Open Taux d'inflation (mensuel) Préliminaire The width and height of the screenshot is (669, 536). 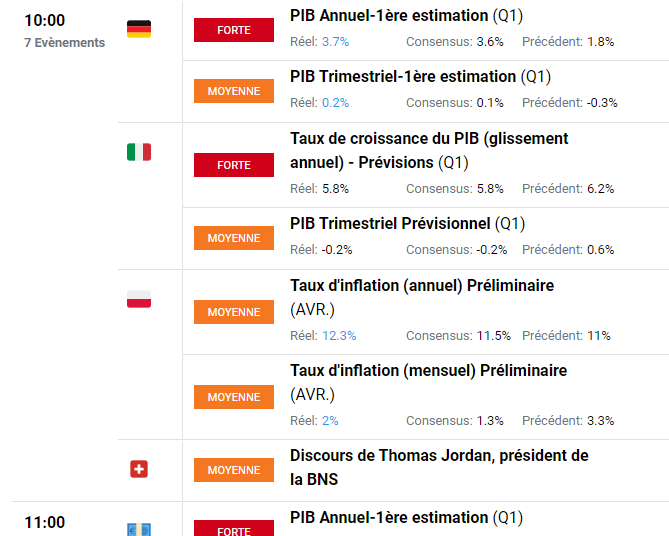point(428,382)
